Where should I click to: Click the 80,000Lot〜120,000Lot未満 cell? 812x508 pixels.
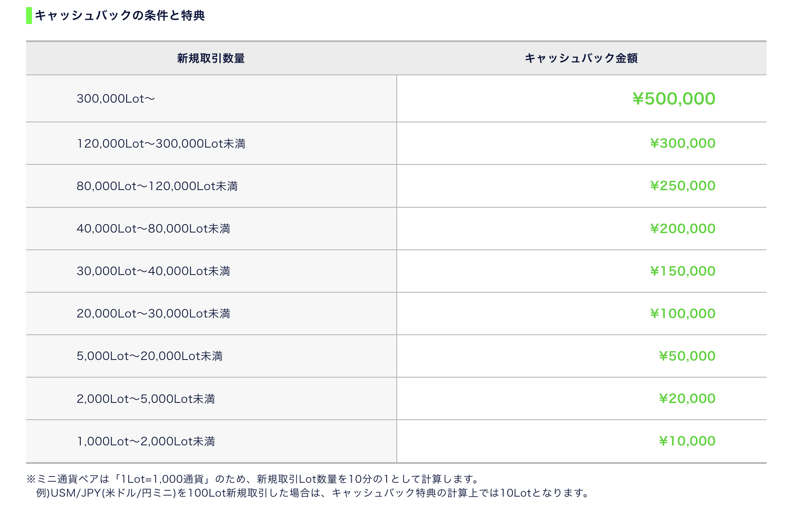(157, 186)
